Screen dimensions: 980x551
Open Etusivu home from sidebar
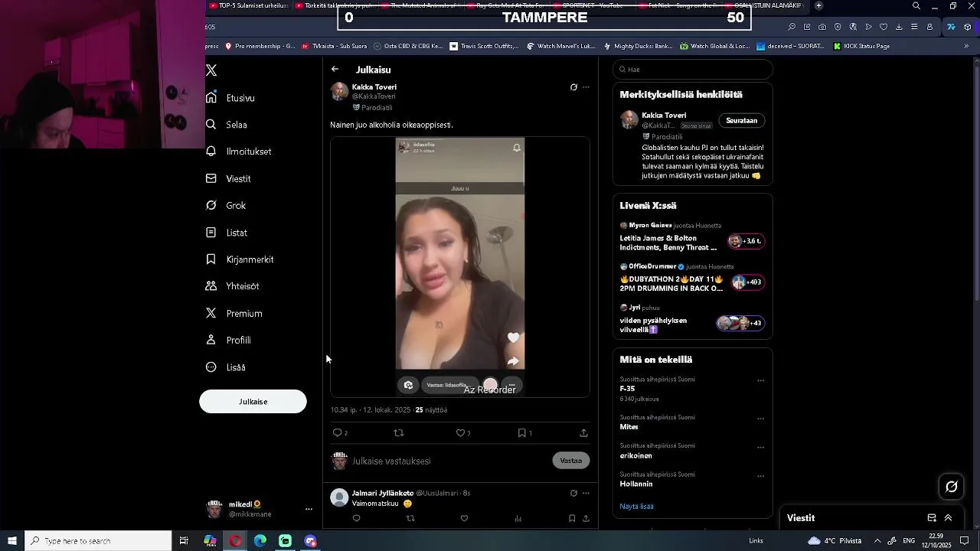point(230,98)
